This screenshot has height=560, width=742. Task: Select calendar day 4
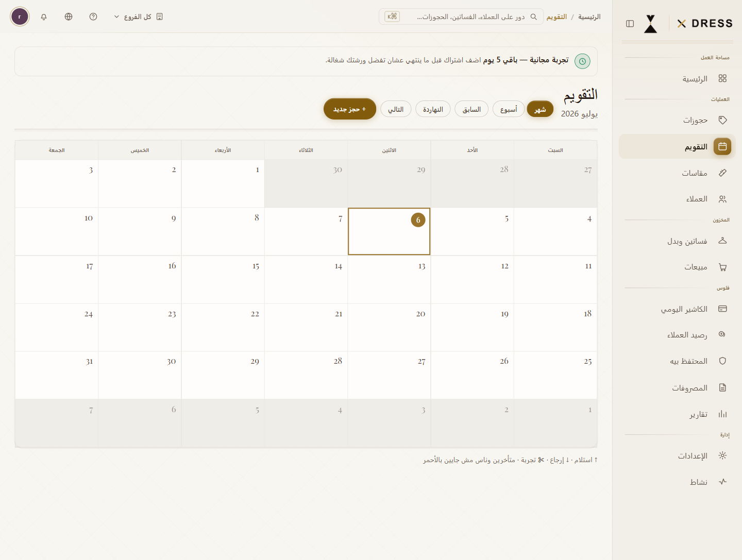point(555,231)
